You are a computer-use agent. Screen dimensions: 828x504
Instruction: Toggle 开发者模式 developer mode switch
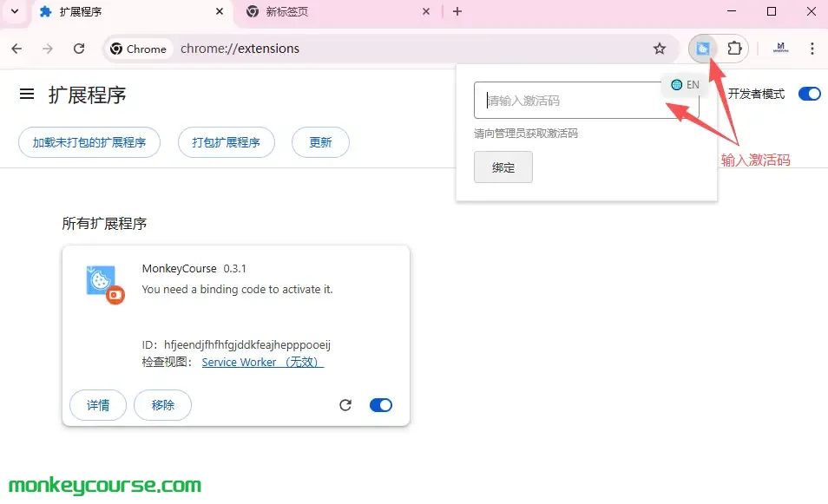pos(809,94)
